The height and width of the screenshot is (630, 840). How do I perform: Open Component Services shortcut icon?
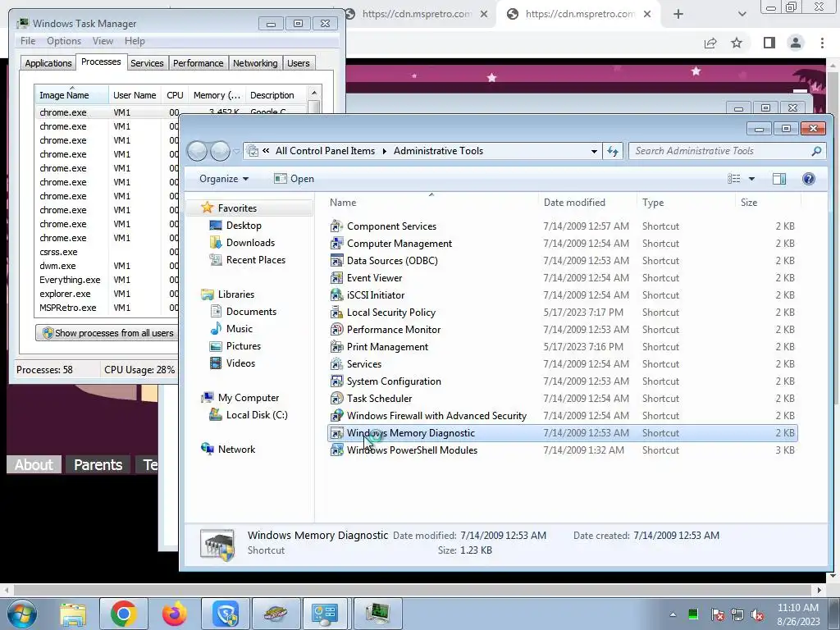(x=336, y=226)
